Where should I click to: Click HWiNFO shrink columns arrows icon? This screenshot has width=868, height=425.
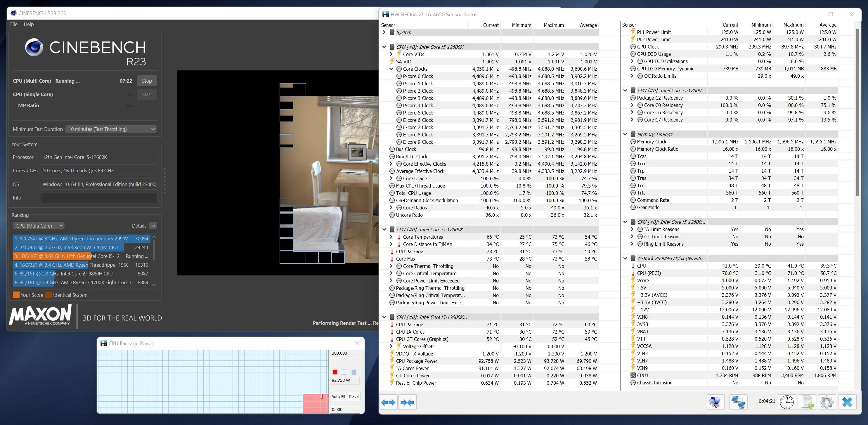point(407,403)
